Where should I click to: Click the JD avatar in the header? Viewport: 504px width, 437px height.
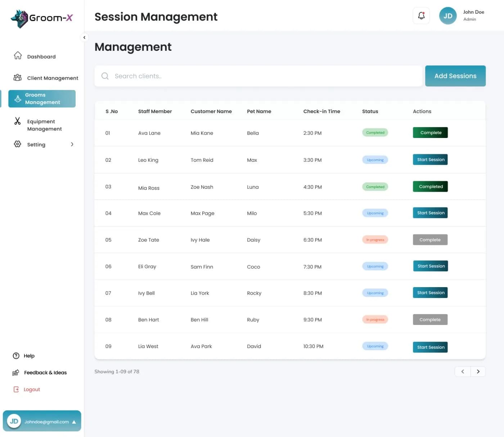pos(448,16)
